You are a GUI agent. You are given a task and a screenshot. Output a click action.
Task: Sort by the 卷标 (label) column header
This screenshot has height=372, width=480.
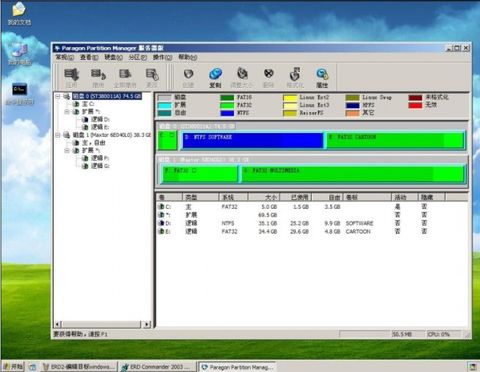(367, 197)
